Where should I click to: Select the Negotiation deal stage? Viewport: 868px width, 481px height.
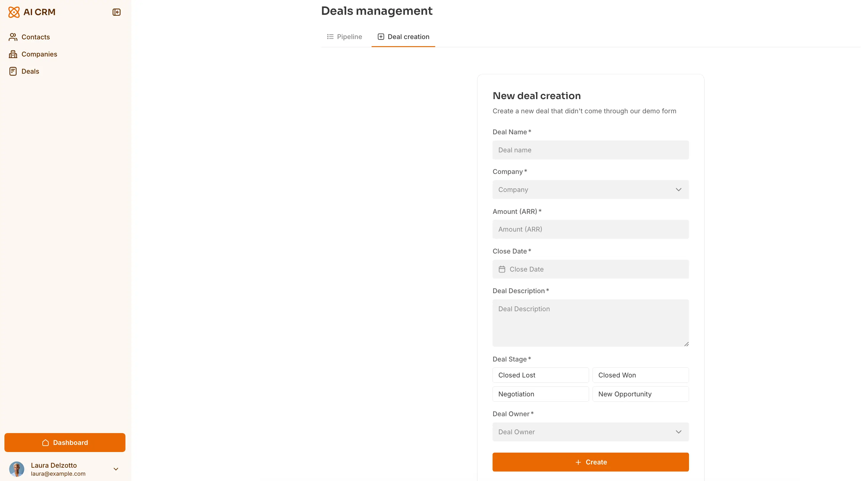click(540, 394)
